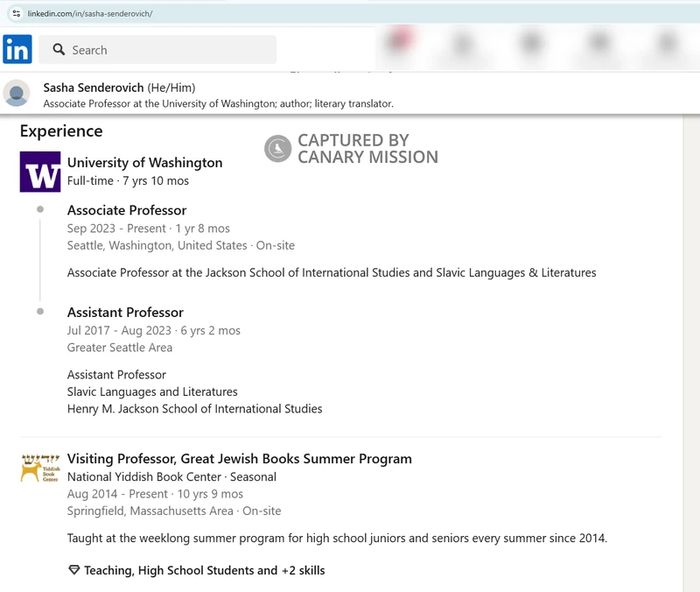This screenshot has width=700, height=592.
Task: Click the LinkedIn logo home icon
Action: 17,50
